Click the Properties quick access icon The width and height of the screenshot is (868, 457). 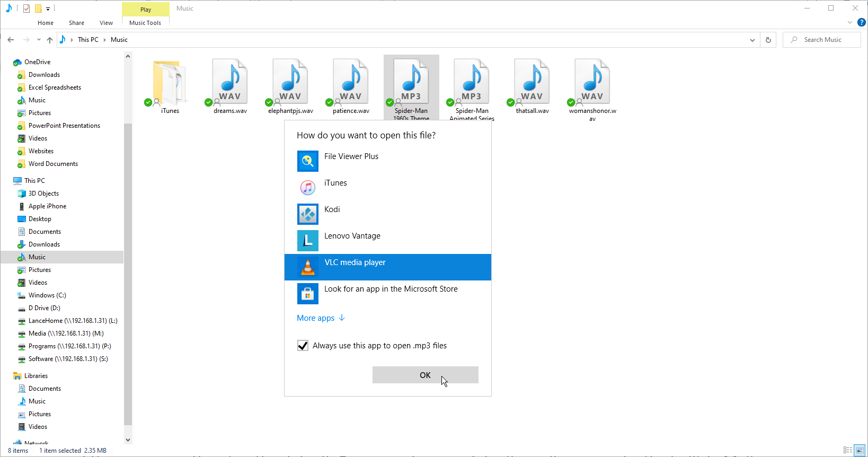click(26, 8)
